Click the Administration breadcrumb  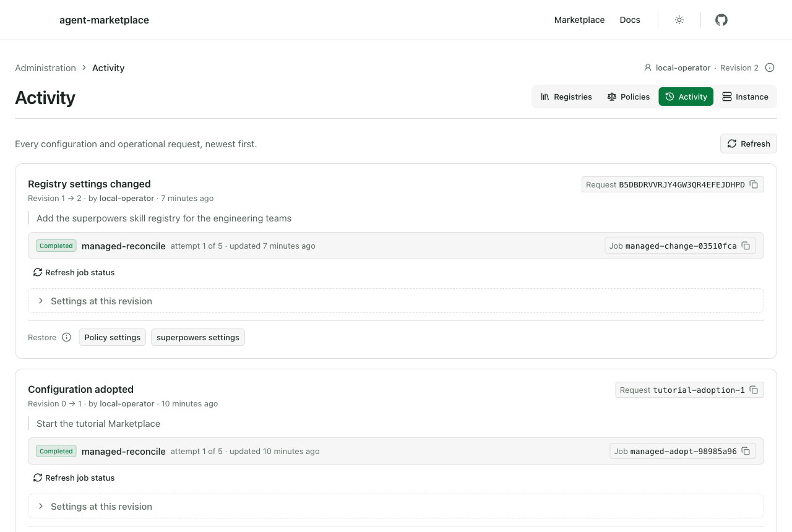point(45,68)
